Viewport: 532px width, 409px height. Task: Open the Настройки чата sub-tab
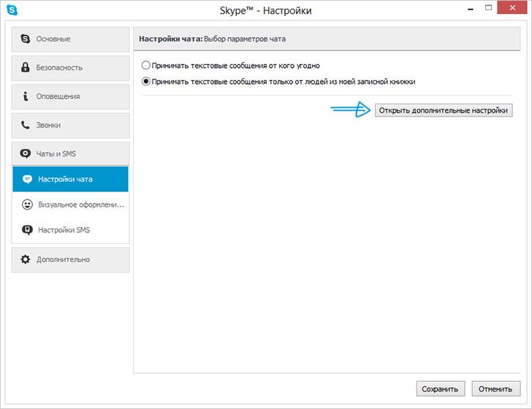point(71,179)
